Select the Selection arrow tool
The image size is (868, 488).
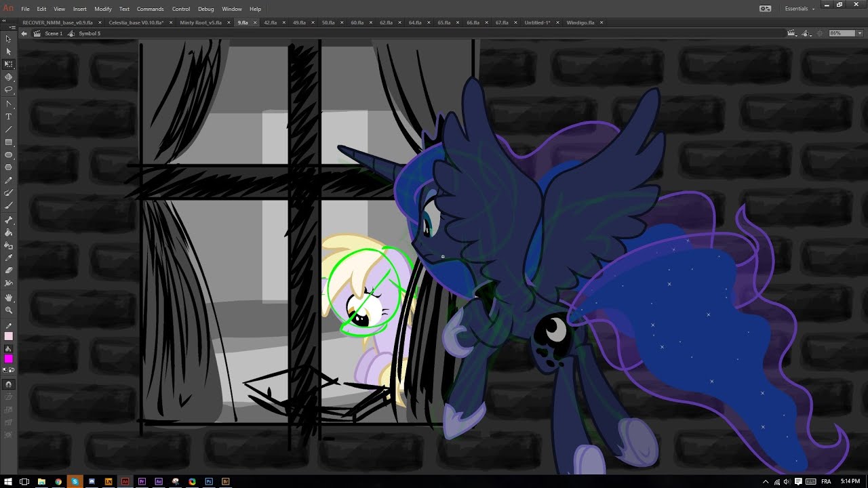8,39
